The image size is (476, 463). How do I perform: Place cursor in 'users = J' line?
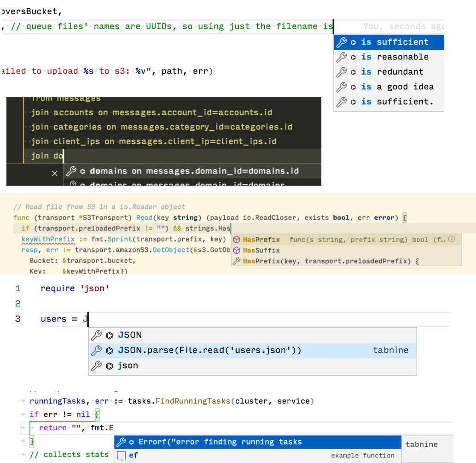point(245,319)
